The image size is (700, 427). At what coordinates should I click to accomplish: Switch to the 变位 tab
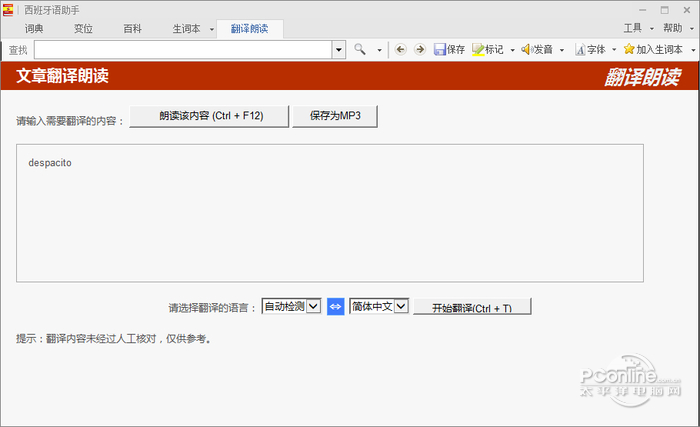click(x=83, y=29)
